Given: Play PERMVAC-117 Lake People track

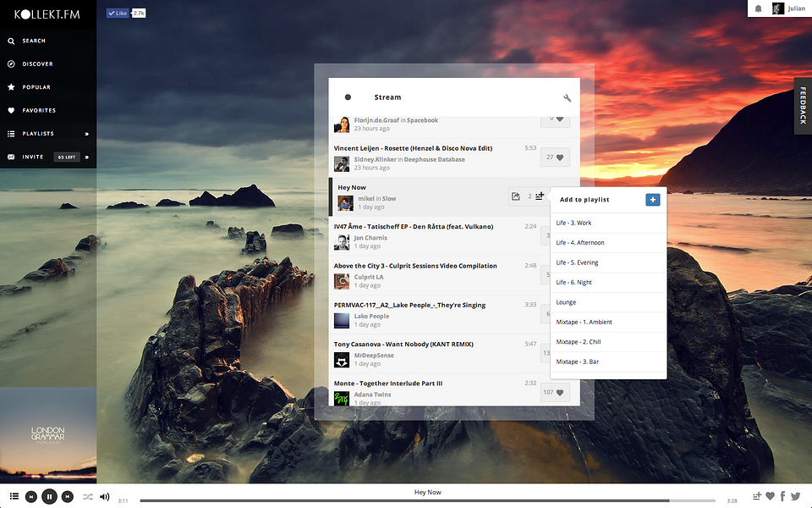Looking at the screenshot, I should (x=409, y=305).
